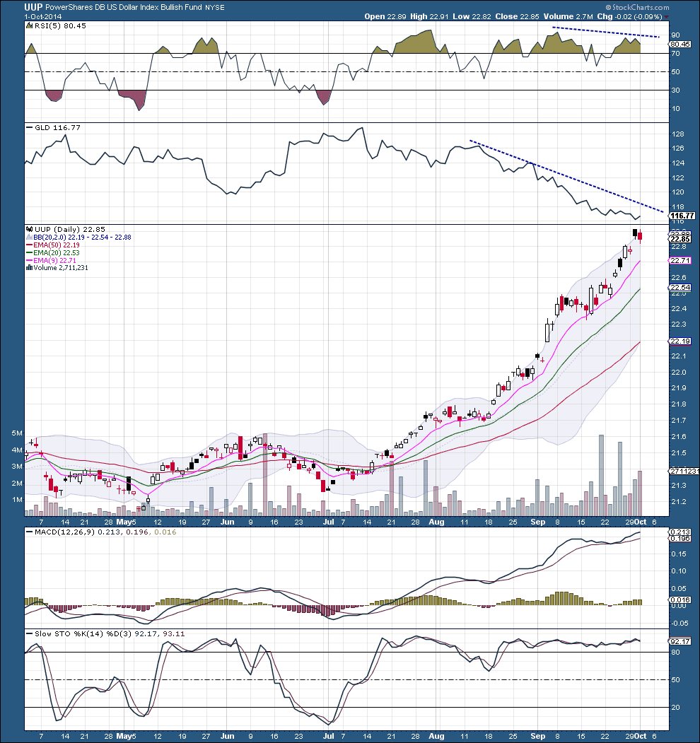Click the Bollinger Bands legend icon

point(30,237)
